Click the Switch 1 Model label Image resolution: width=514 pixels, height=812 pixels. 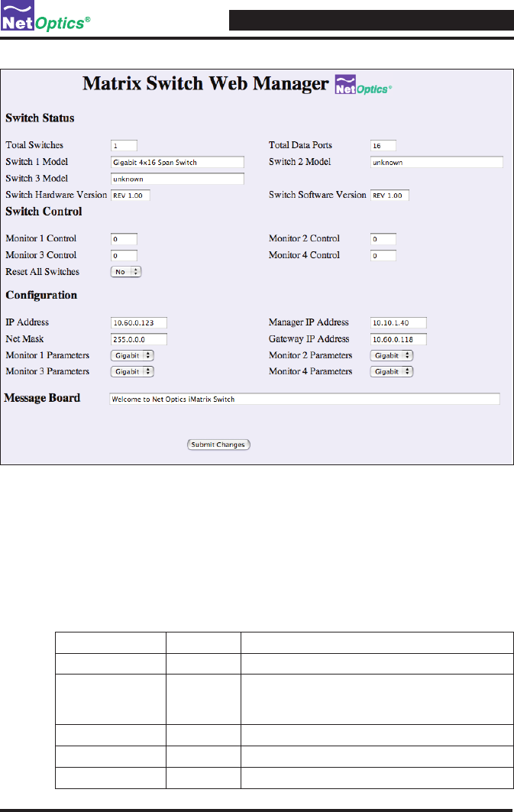coord(37,162)
